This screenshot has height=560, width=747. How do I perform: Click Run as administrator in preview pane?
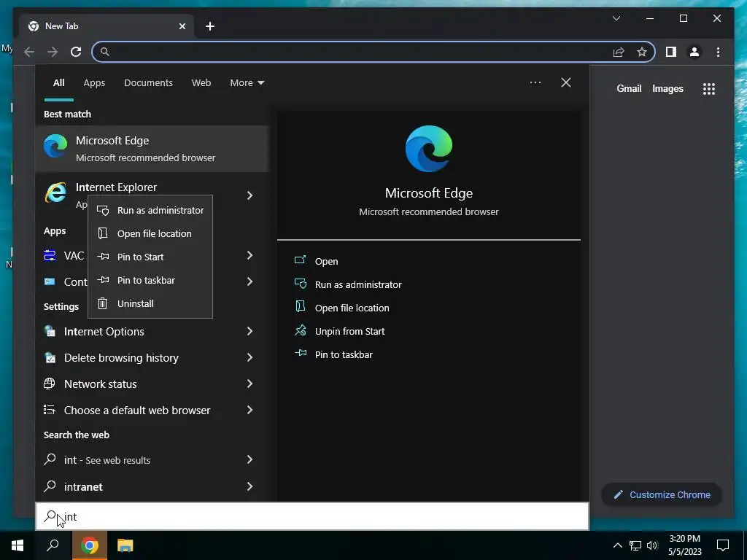[x=348, y=284]
